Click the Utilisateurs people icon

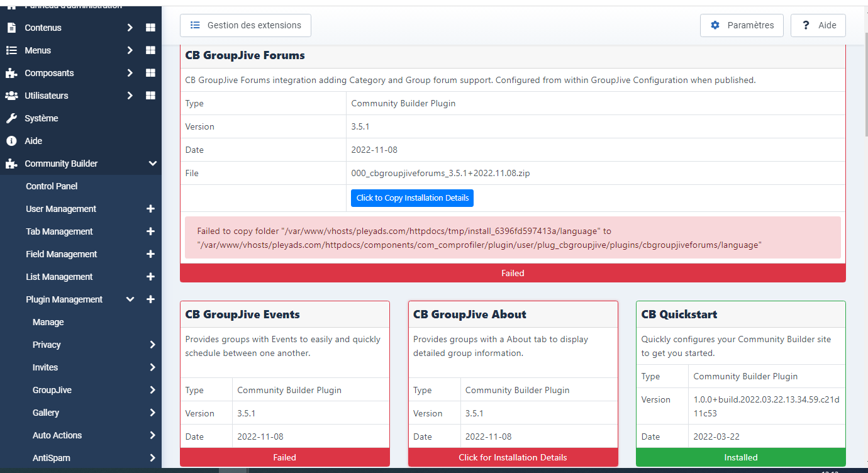tap(11, 96)
